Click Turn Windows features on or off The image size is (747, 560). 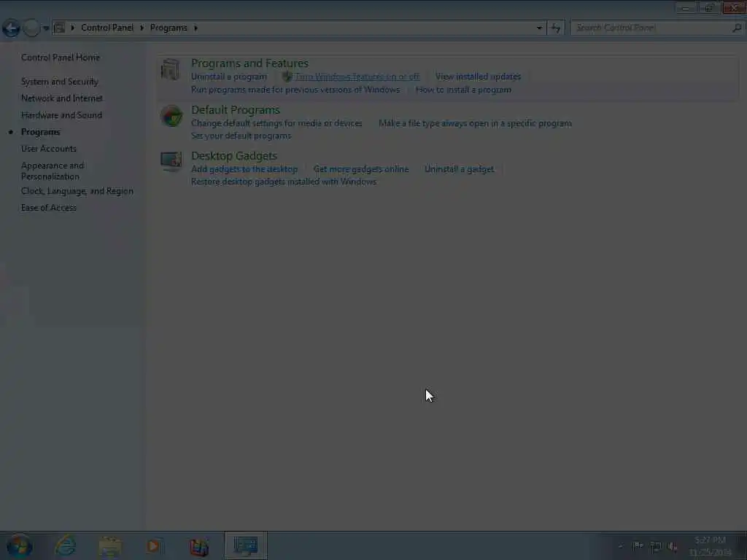pyautogui.click(x=357, y=77)
